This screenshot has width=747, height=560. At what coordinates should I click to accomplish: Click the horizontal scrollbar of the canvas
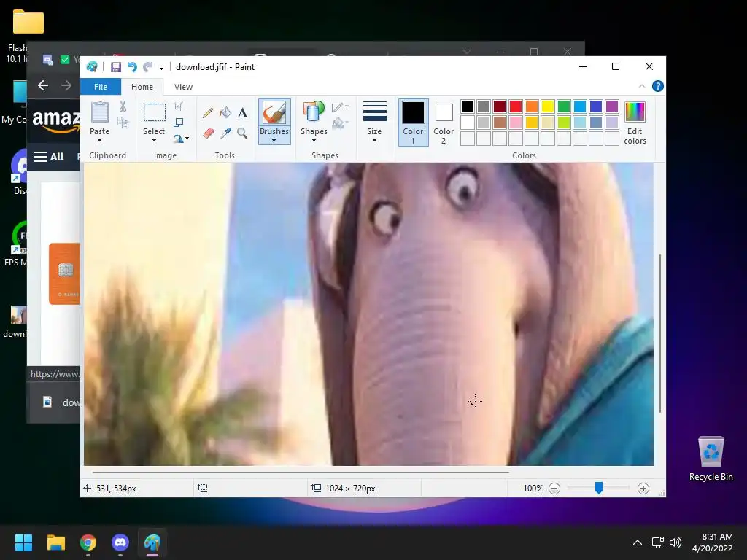[301, 472]
